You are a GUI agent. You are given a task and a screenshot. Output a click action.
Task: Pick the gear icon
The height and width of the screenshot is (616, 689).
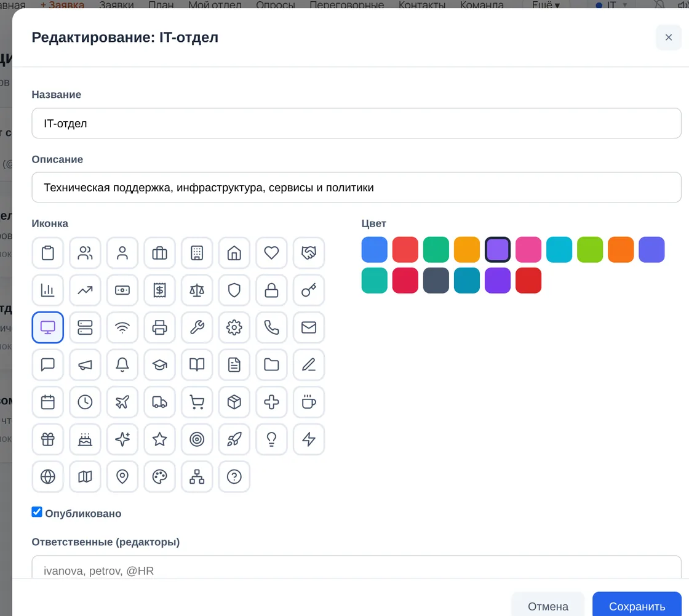pyautogui.click(x=234, y=327)
